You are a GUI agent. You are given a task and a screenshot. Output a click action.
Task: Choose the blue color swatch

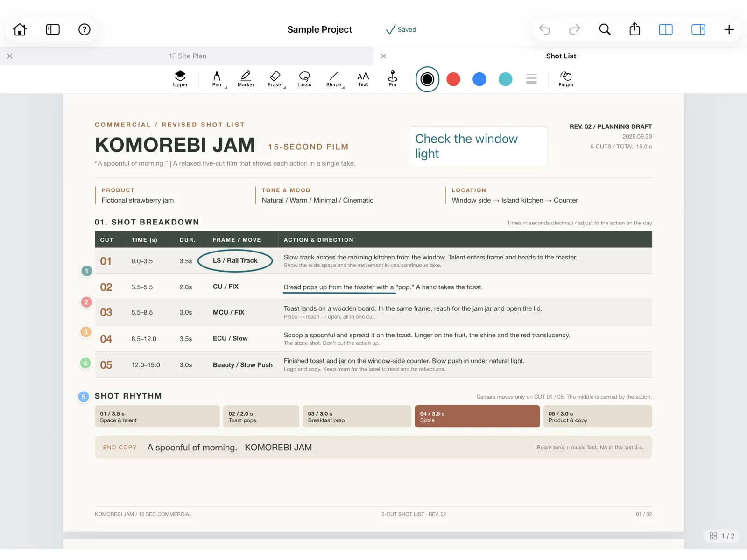pyautogui.click(x=479, y=79)
